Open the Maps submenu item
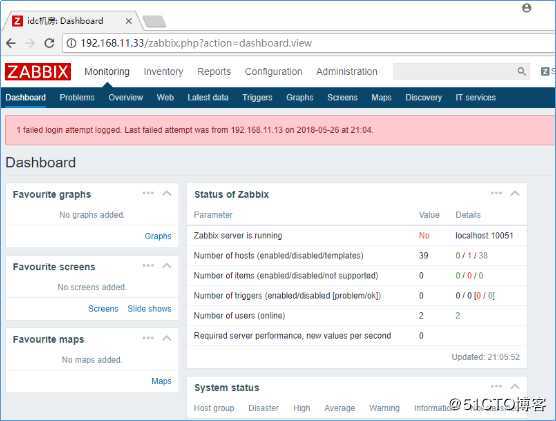 (381, 98)
